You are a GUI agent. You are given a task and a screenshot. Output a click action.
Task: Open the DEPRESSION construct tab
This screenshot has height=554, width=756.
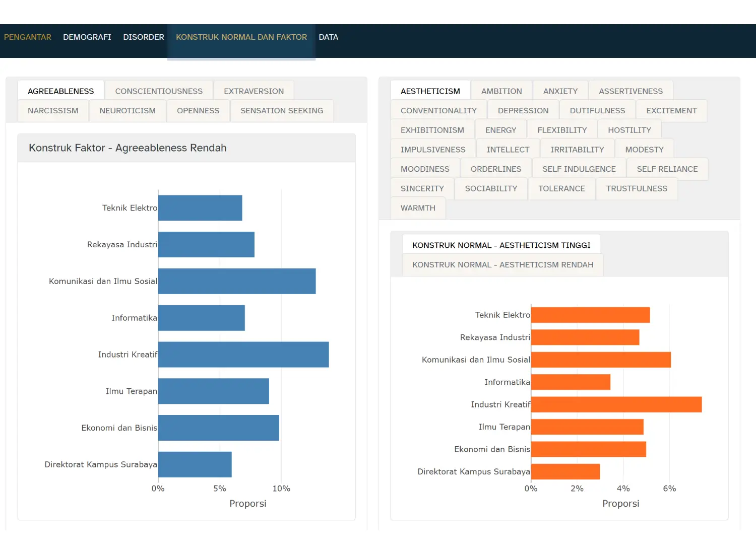pyautogui.click(x=523, y=111)
